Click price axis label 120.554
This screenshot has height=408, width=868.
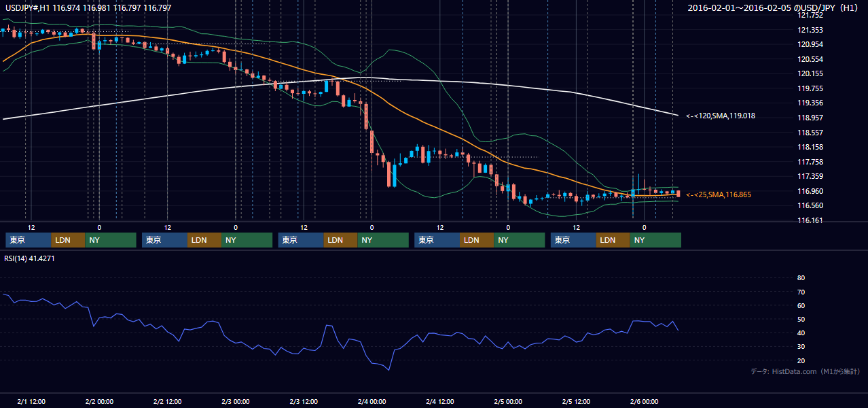[x=810, y=59]
